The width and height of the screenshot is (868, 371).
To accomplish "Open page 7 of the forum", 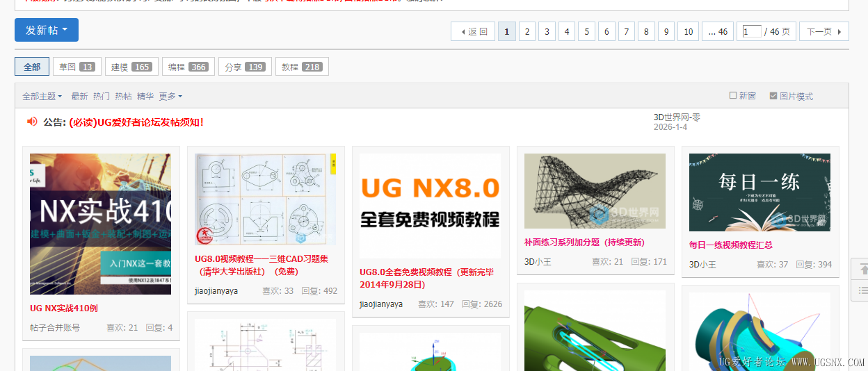I will coord(627,31).
